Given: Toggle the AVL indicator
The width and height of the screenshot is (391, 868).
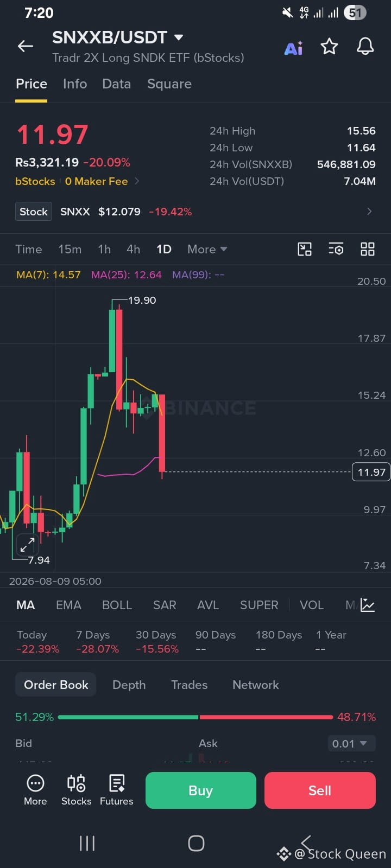Looking at the screenshot, I should [208, 605].
